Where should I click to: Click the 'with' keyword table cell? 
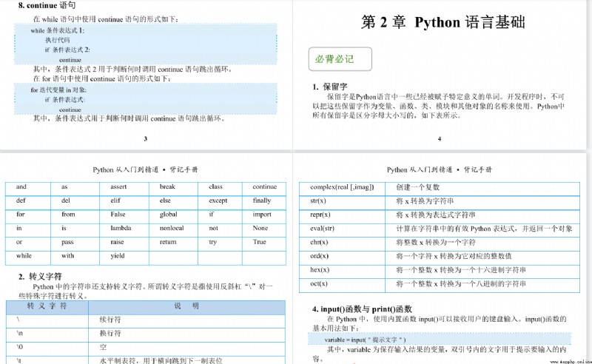(75, 258)
